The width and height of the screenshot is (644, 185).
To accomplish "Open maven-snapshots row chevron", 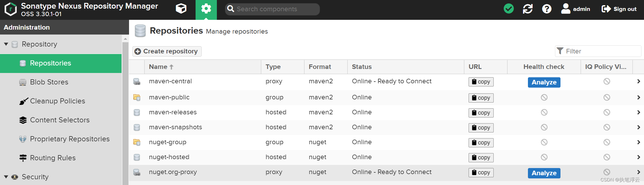I will click(639, 128).
